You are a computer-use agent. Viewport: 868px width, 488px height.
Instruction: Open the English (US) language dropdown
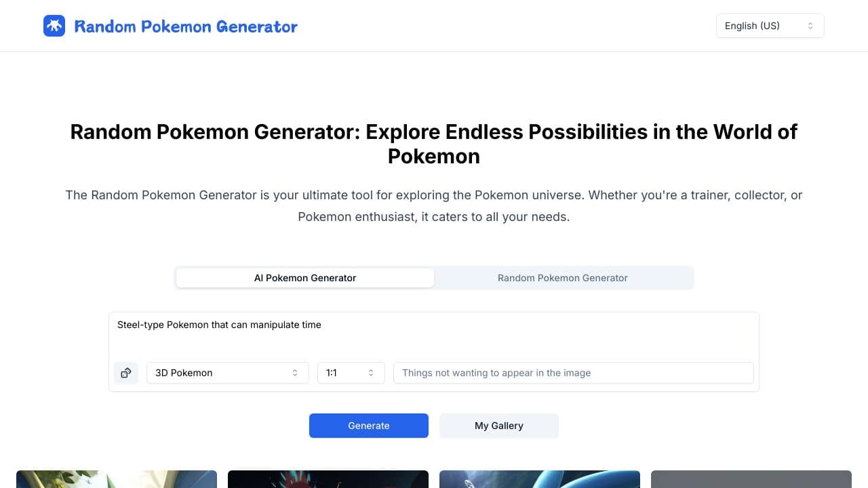(x=770, y=26)
